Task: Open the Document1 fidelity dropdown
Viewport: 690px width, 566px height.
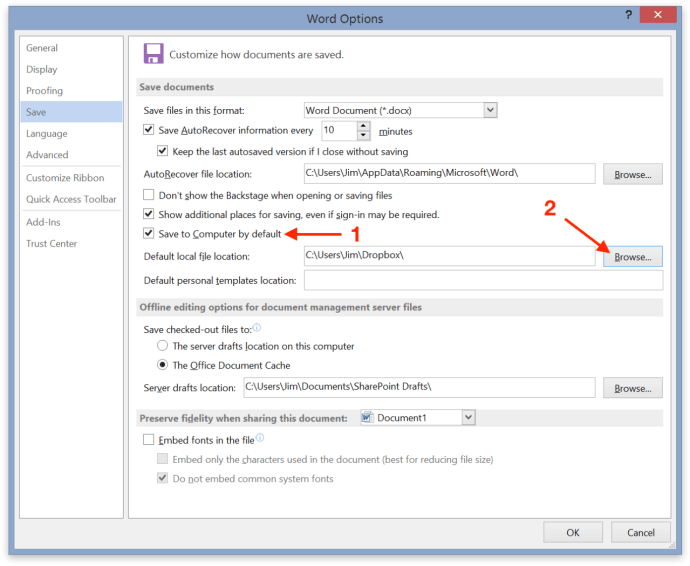Action: pos(468,417)
